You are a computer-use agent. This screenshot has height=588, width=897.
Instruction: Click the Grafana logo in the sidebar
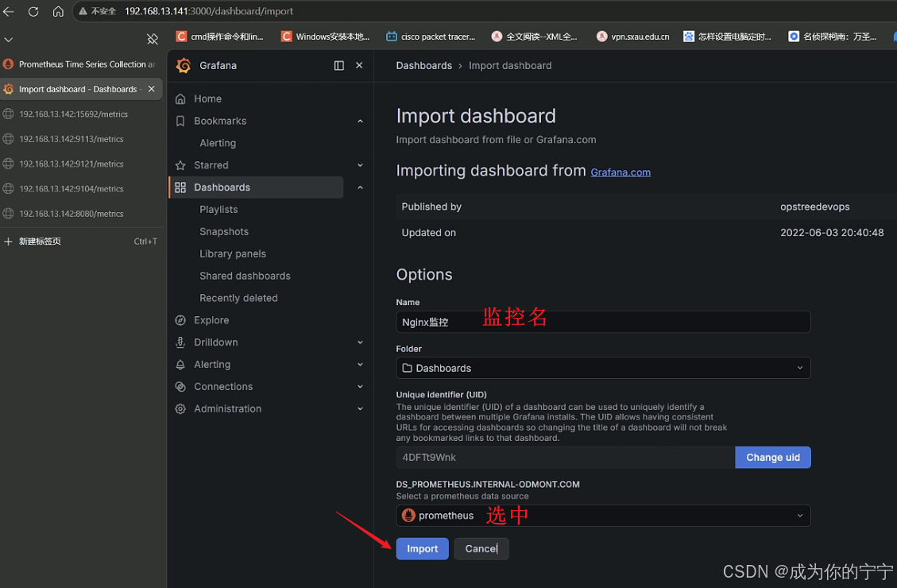tap(184, 65)
